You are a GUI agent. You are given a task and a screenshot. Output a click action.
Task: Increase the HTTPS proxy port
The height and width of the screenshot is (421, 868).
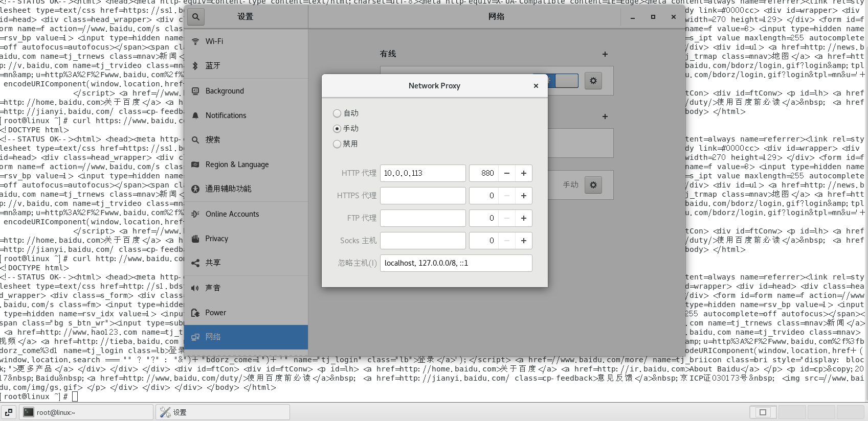tap(524, 196)
